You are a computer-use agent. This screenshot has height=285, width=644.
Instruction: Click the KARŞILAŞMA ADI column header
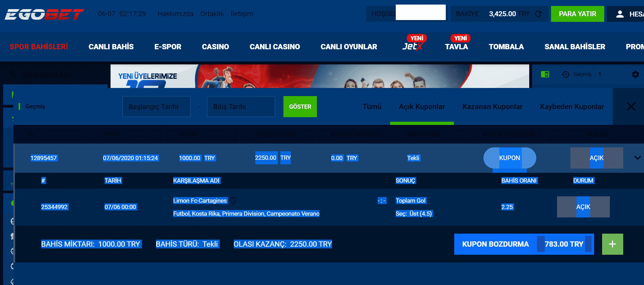coord(196,180)
